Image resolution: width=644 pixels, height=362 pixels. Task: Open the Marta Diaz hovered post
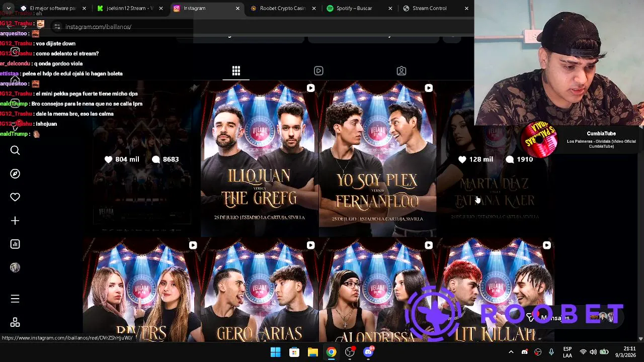point(495,158)
